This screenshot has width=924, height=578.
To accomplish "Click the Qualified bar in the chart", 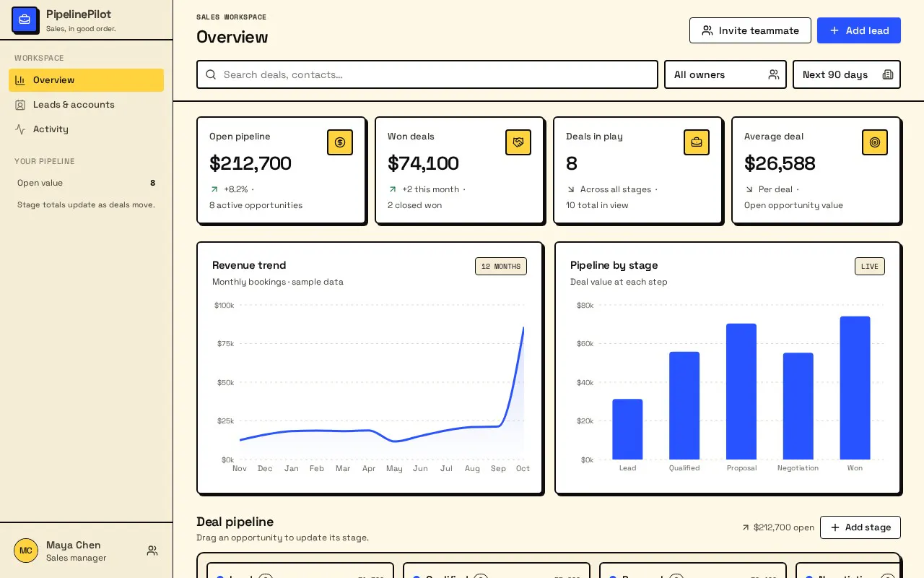I will tap(684, 405).
